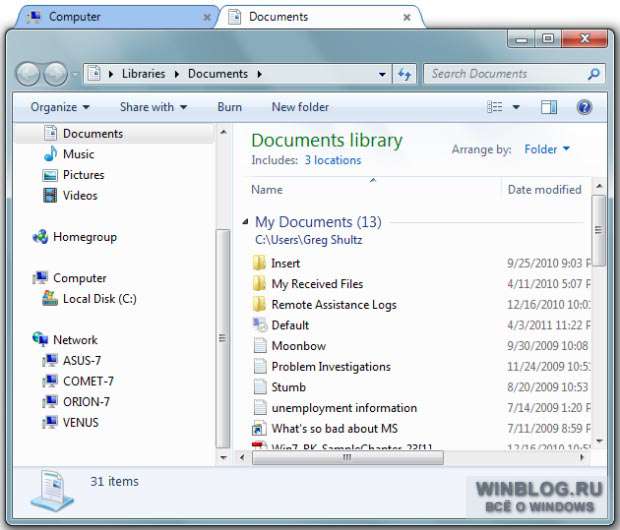
Task: Open Help via the question mark icon
Action: tap(584, 107)
